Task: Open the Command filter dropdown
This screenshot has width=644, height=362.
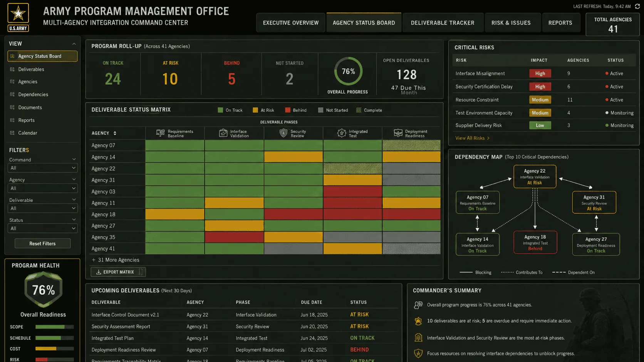Action: point(42,168)
